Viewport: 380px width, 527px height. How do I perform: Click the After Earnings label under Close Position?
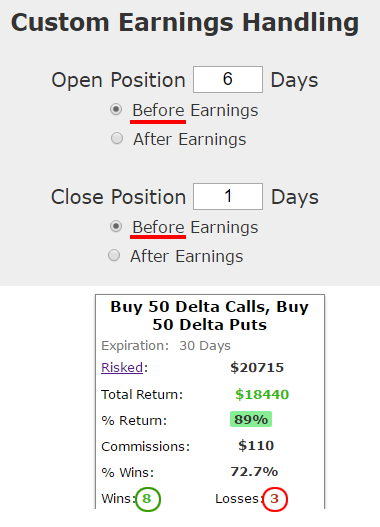[187, 256]
